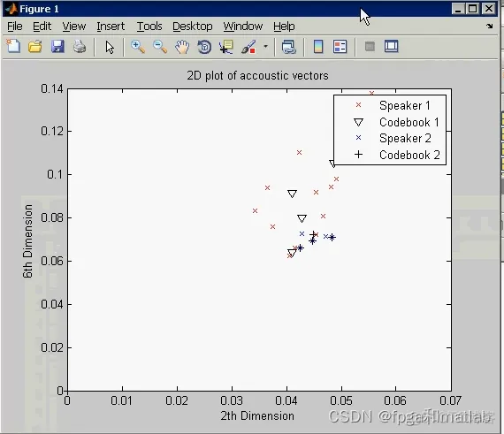
Task: Select 'Codebook 1' legend entry
Action: (409, 122)
